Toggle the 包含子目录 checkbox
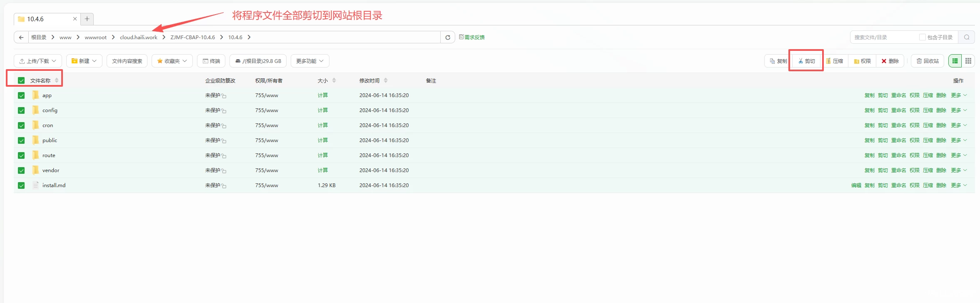The height and width of the screenshot is (303, 980). 922,38
